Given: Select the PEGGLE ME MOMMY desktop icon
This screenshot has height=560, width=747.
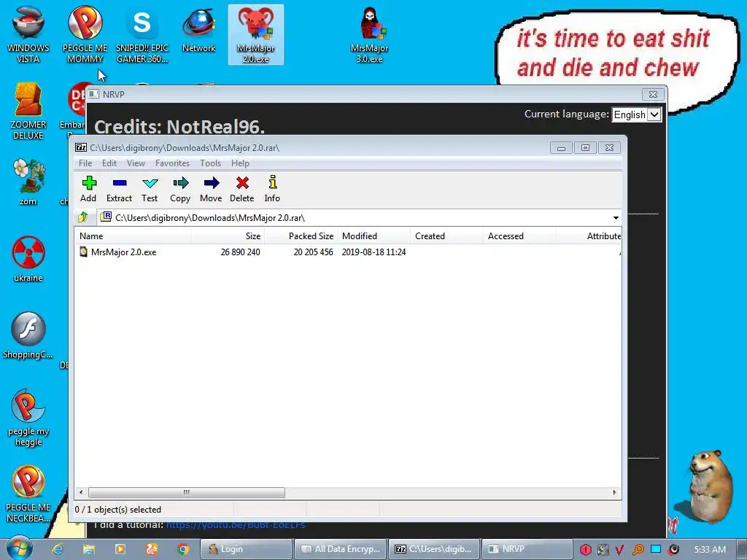Looking at the screenshot, I should pos(85,34).
